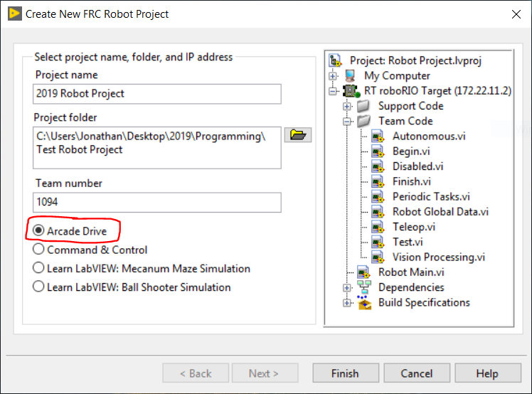Click the Finish button
532x394 pixels.
[x=346, y=373]
